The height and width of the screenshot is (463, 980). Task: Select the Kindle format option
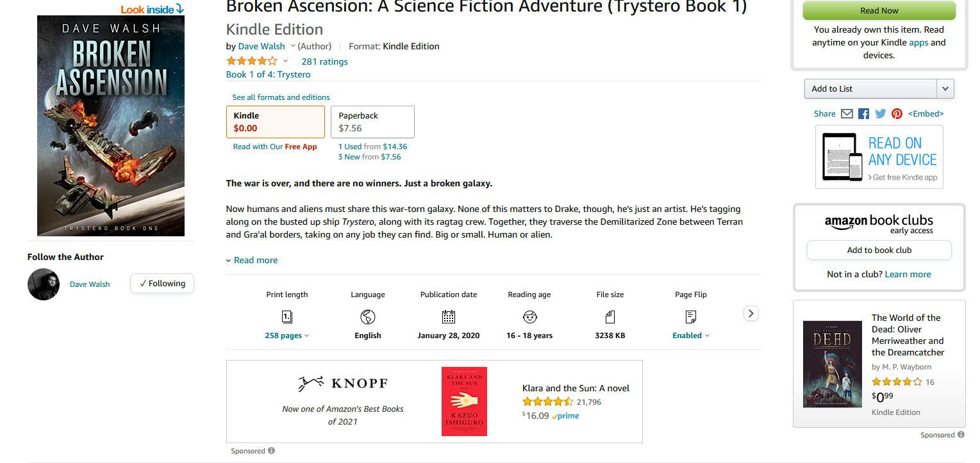(276, 122)
